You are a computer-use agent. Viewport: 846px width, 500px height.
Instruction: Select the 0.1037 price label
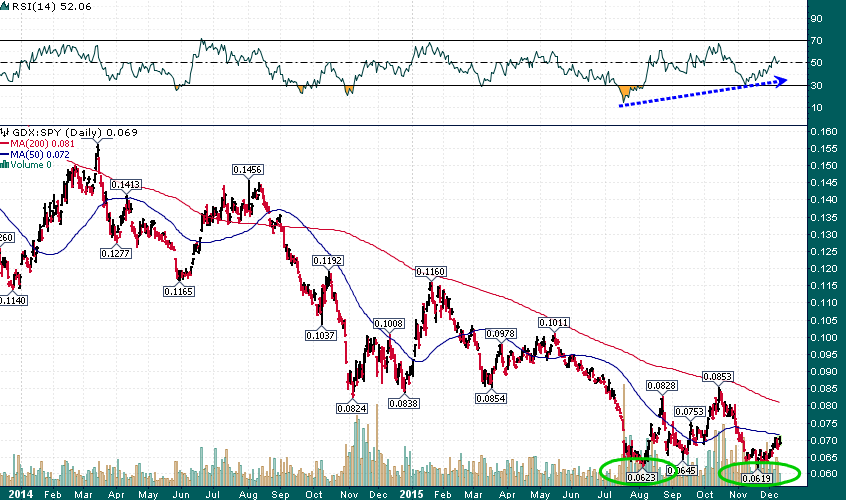[320, 335]
